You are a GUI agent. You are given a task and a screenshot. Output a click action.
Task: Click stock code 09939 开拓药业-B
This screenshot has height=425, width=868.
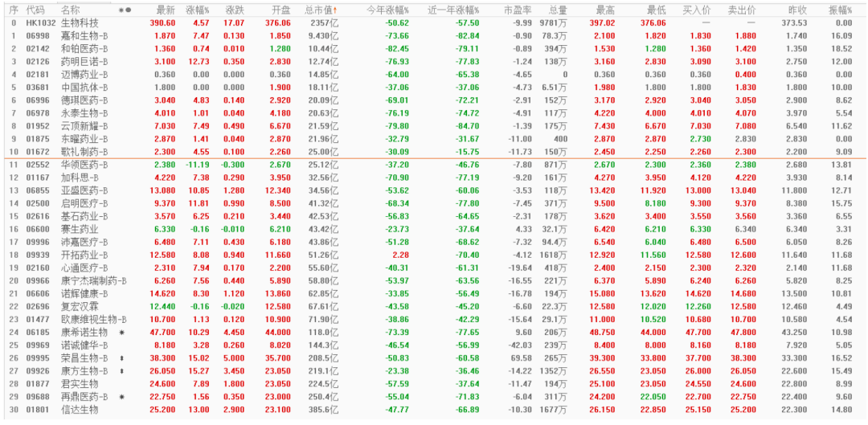(x=36, y=255)
